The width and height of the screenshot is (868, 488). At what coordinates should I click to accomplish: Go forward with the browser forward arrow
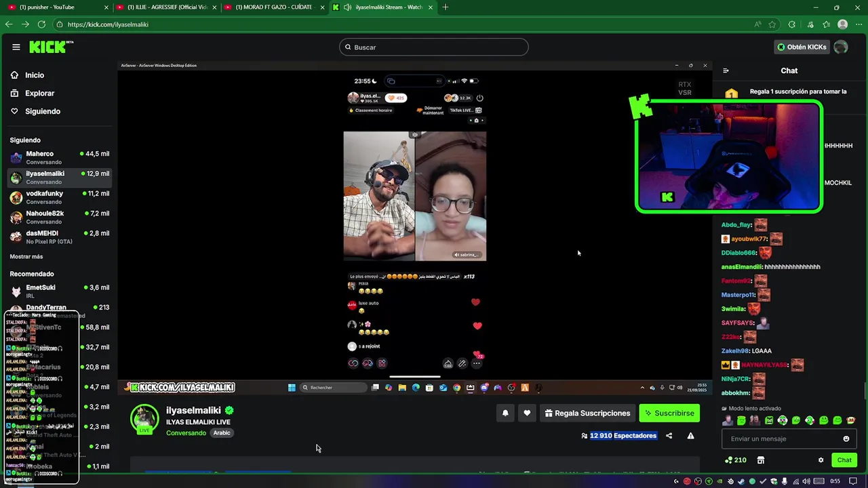25,24
